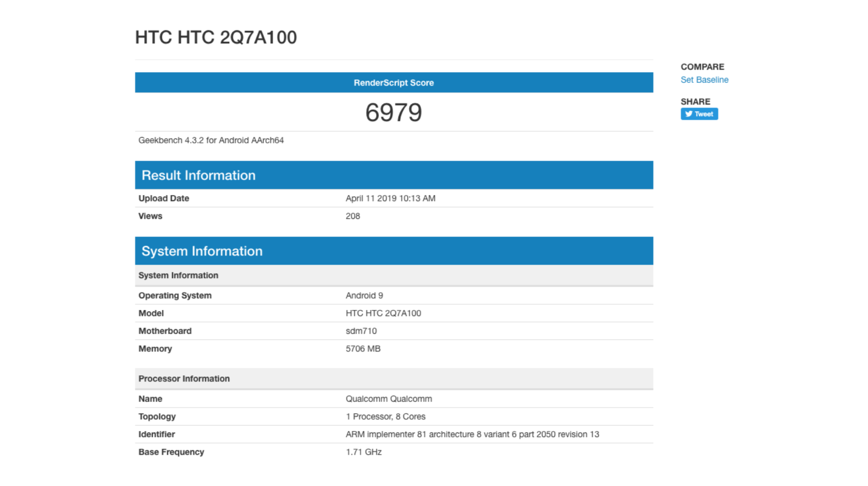Click the Processor Information subheading
The height and width of the screenshot is (486, 868).
click(x=184, y=379)
